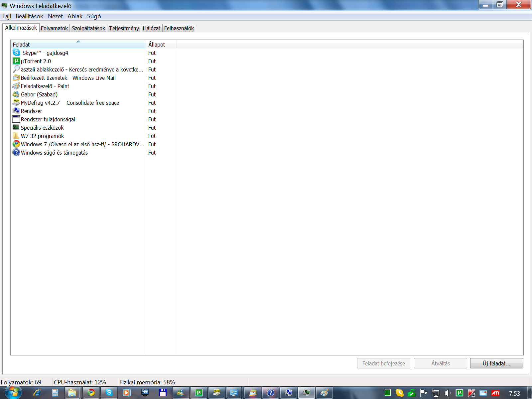Sort the list by the Állapot column header
Screen dimensions: 532x399
[x=161, y=44]
